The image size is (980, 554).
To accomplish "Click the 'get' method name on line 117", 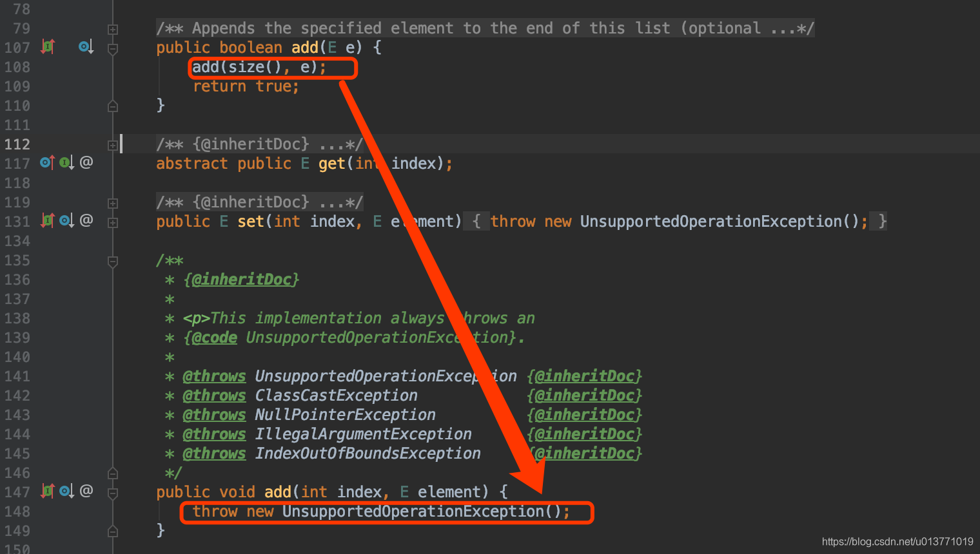I will tap(332, 164).
